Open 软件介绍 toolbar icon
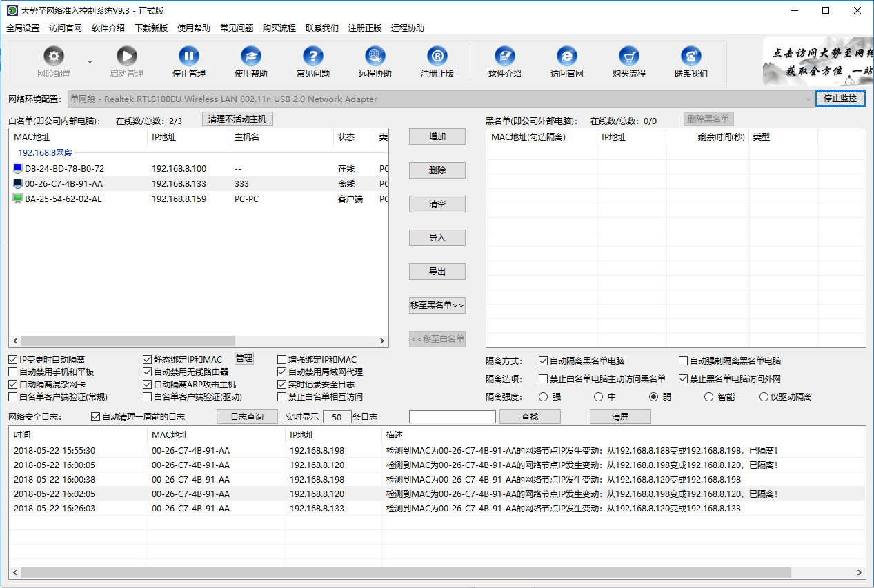The height and width of the screenshot is (588, 874). pyautogui.click(x=504, y=57)
